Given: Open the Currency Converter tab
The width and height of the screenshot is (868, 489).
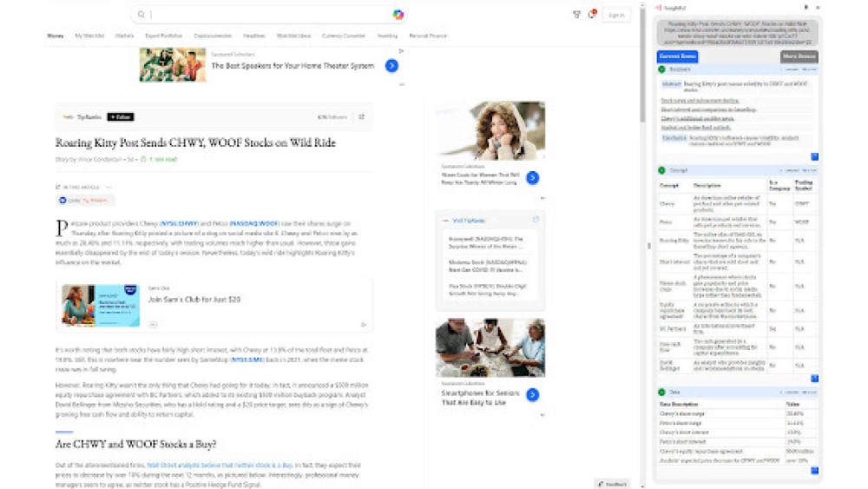Looking at the screenshot, I should pos(344,36).
